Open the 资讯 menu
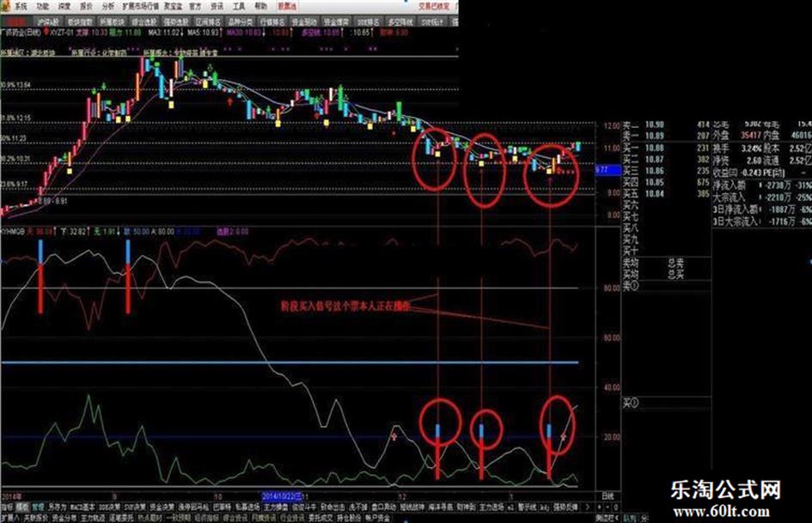812x523 pixels. pyautogui.click(x=217, y=7)
